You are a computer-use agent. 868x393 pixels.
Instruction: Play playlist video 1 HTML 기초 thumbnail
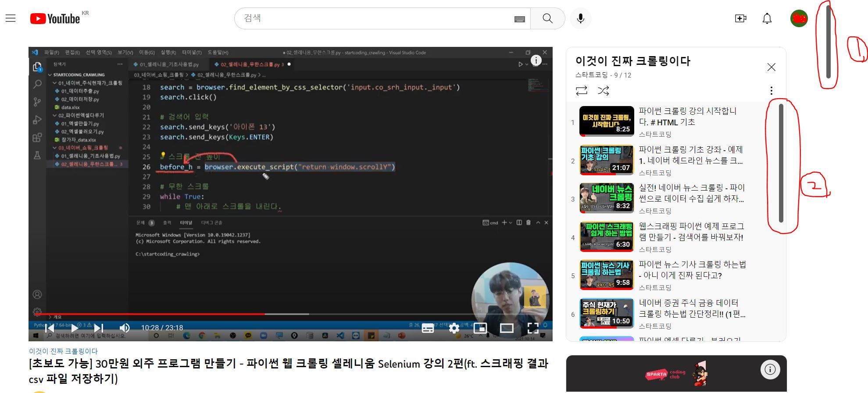tap(607, 121)
